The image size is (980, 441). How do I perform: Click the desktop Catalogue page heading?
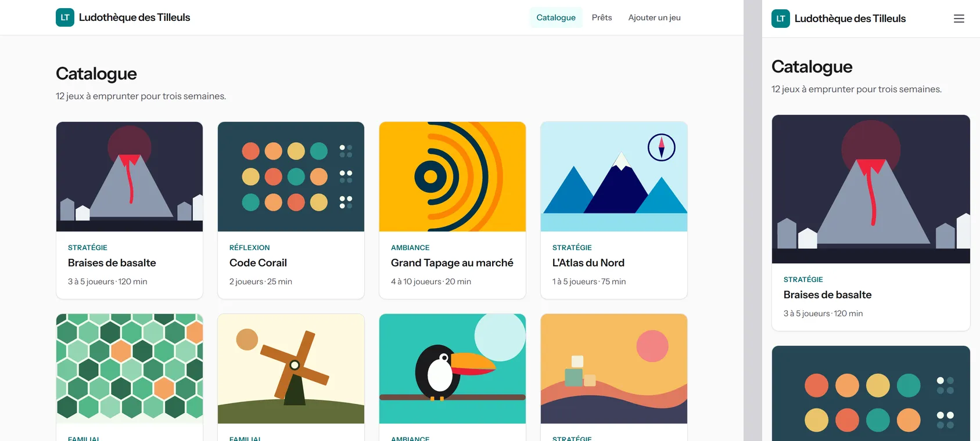click(x=96, y=74)
